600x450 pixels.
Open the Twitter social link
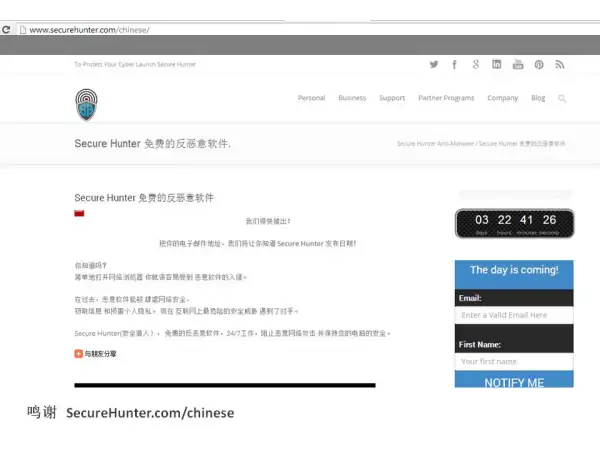pyautogui.click(x=434, y=64)
